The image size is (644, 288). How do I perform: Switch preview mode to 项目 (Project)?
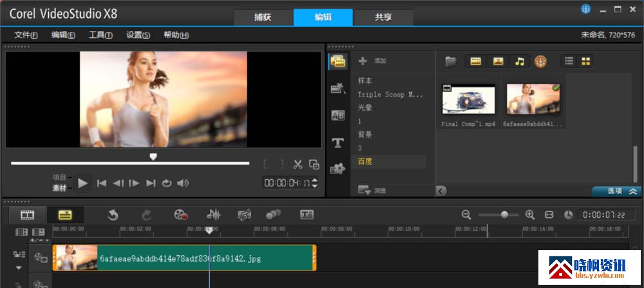click(x=59, y=177)
